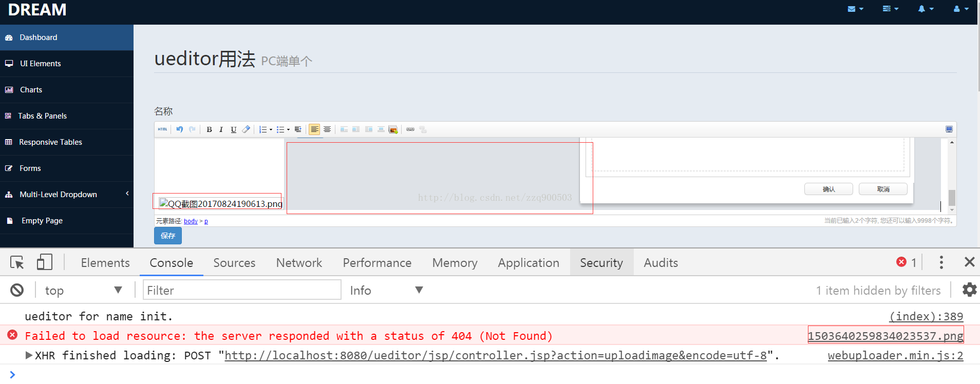Click the body element path link
This screenshot has width=980, height=384.
click(x=191, y=221)
